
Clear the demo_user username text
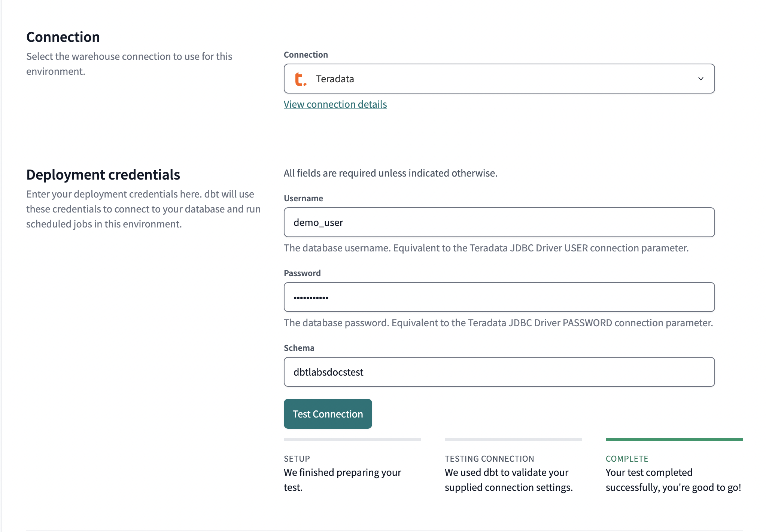318,222
